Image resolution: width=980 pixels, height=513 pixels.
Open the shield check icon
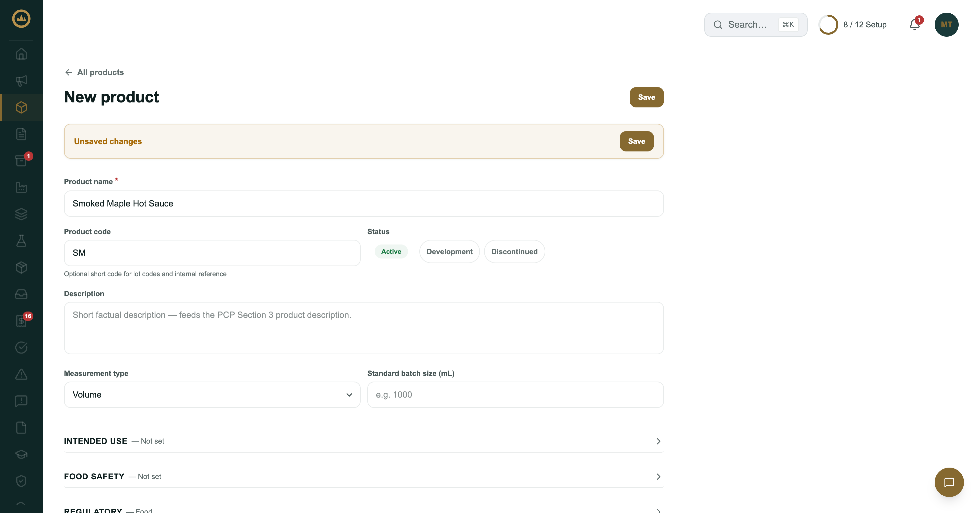point(21,481)
